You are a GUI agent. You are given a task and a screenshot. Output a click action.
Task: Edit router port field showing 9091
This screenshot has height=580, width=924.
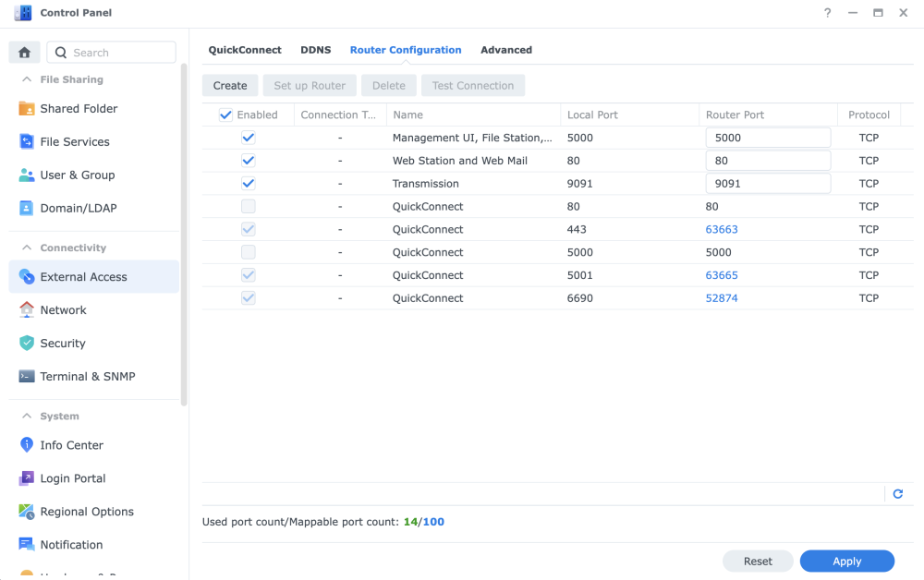tap(767, 184)
